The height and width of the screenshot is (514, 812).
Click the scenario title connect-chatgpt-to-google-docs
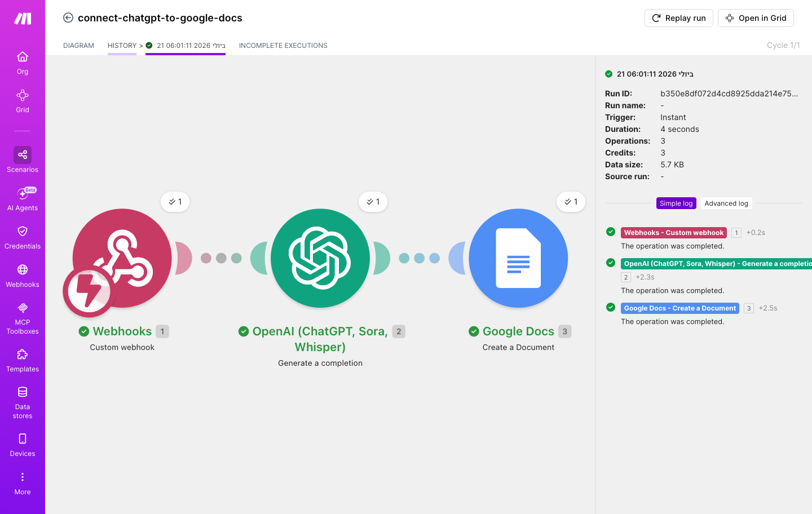pyautogui.click(x=160, y=18)
